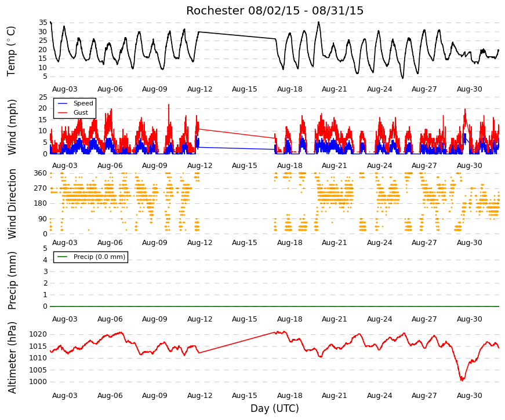Screen dimensions: 505x420
Task: Click the 1020 tick on altimeter axis
Action: click(38, 334)
